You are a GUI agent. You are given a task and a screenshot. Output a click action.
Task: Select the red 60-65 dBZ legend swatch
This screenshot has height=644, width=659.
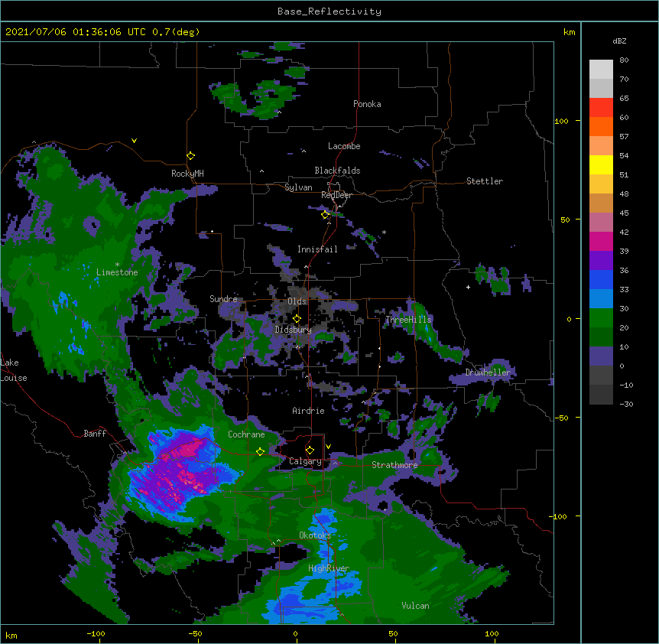[x=601, y=108]
